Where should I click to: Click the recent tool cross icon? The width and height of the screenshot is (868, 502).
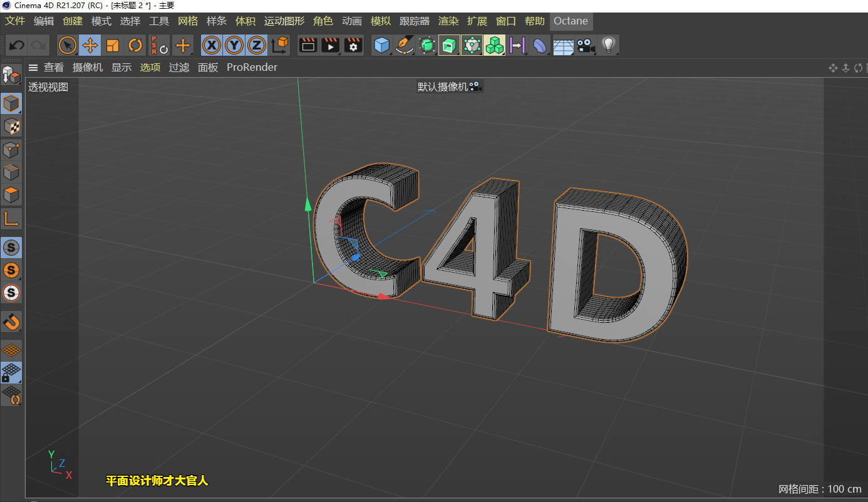(182, 45)
